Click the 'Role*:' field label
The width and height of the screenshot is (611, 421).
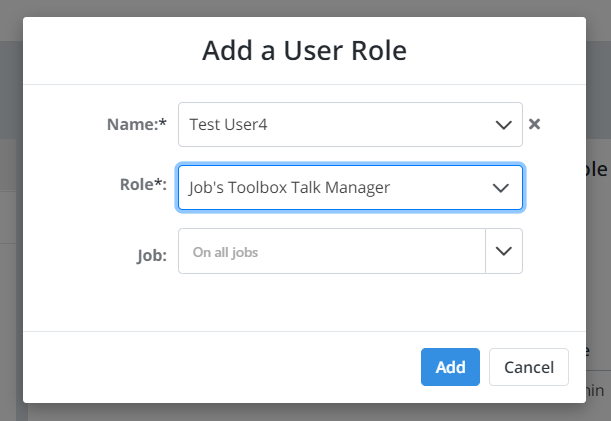tap(143, 184)
